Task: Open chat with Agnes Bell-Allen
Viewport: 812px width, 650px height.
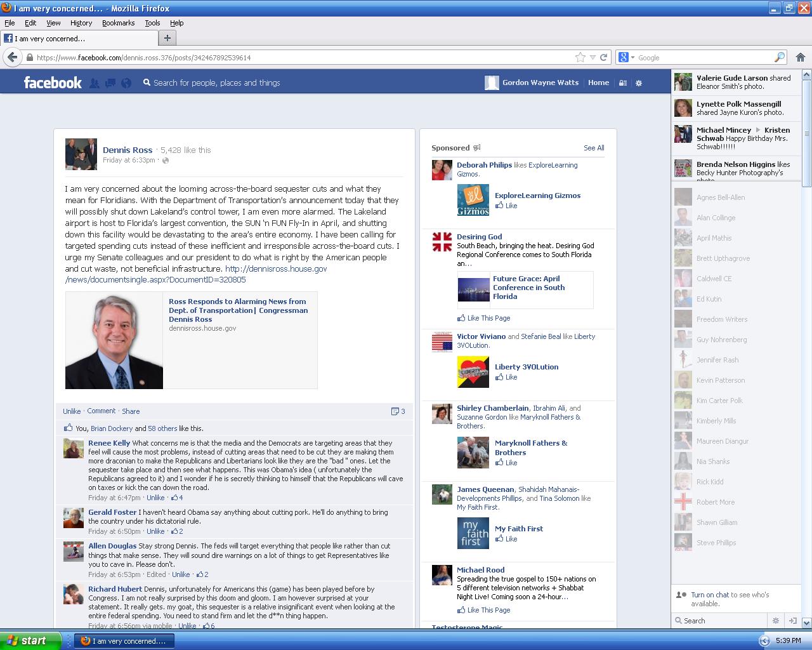Action: 735,197
